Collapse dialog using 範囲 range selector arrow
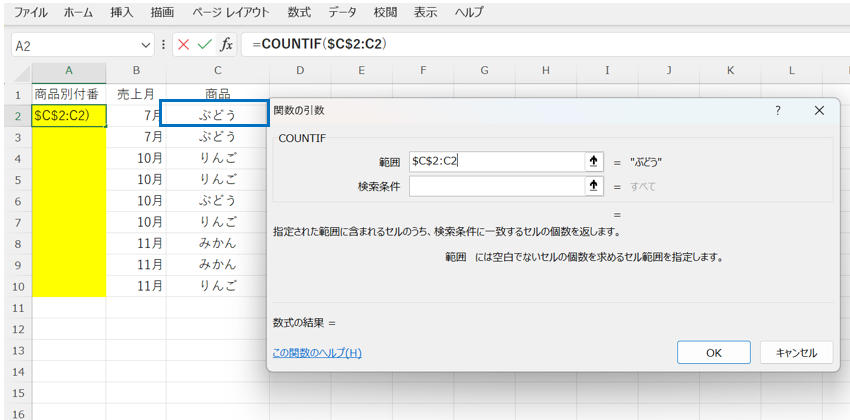 point(594,161)
